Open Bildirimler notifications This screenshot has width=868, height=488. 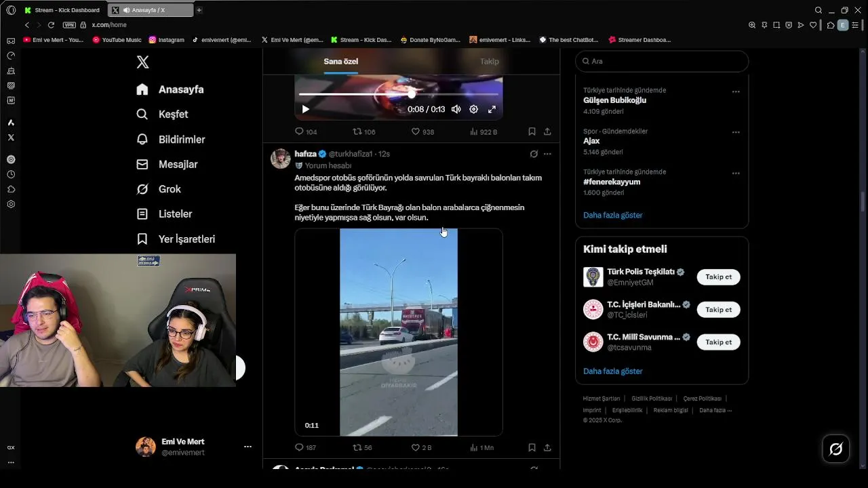[170, 140]
